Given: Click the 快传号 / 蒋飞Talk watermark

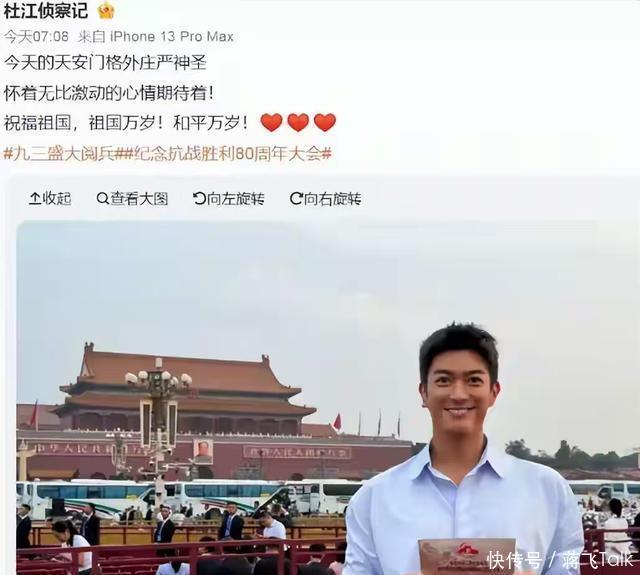Looking at the screenshot, I should (x=560, y=560).
